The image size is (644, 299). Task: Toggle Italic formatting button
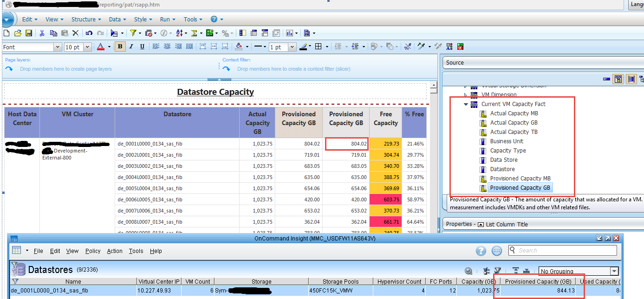click(x=131, y=47)
